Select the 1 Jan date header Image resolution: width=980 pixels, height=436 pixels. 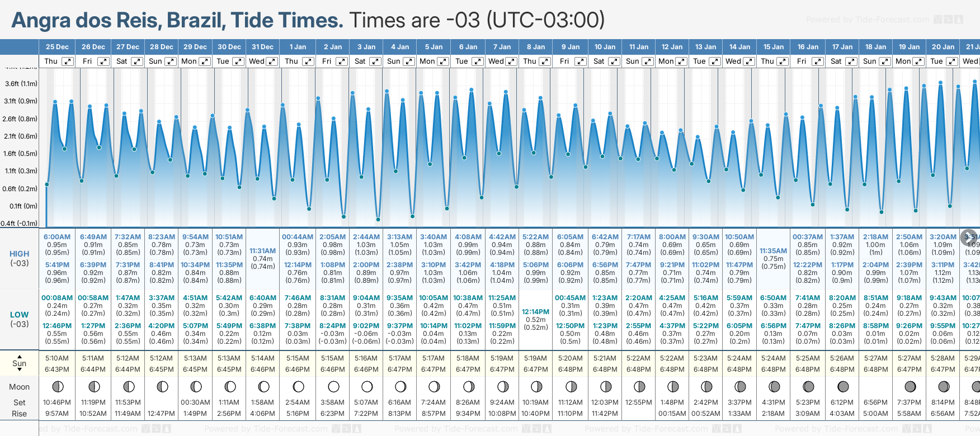click(298, 47)
